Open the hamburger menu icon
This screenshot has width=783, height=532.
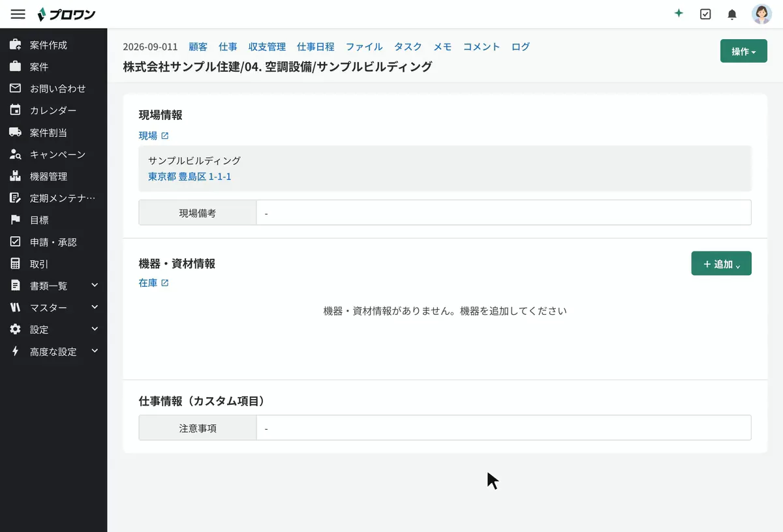click(18, 14)
